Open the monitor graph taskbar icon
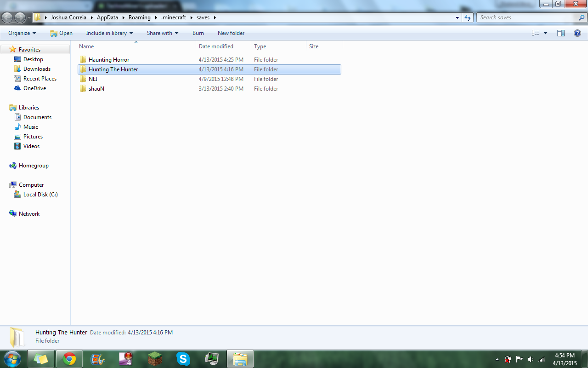 tap(212, 359)
